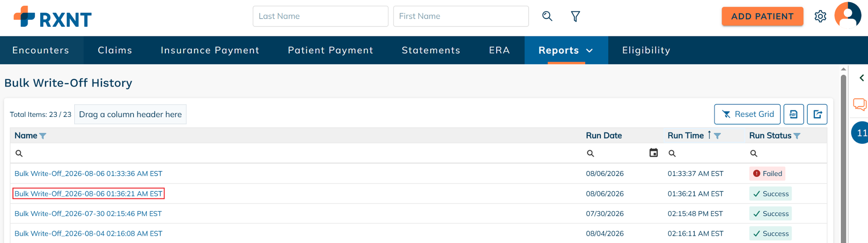Open the patient search filter funnel

coord(575,16)
